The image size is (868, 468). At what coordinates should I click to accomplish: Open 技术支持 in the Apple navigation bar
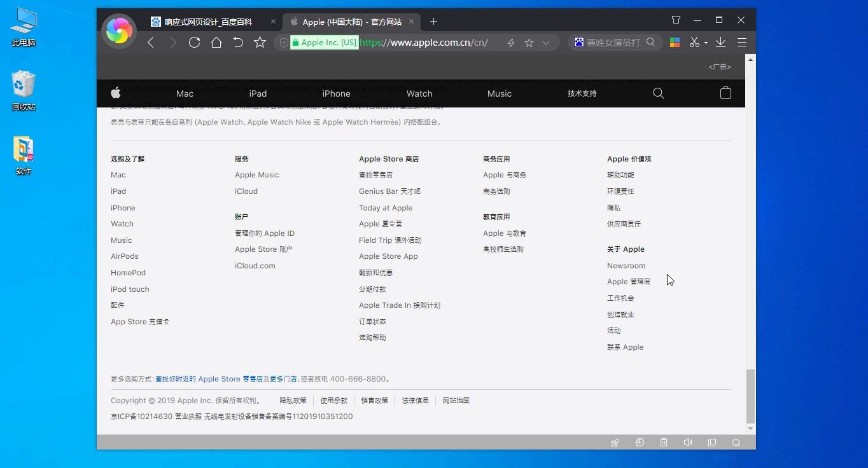click(582, 93)
